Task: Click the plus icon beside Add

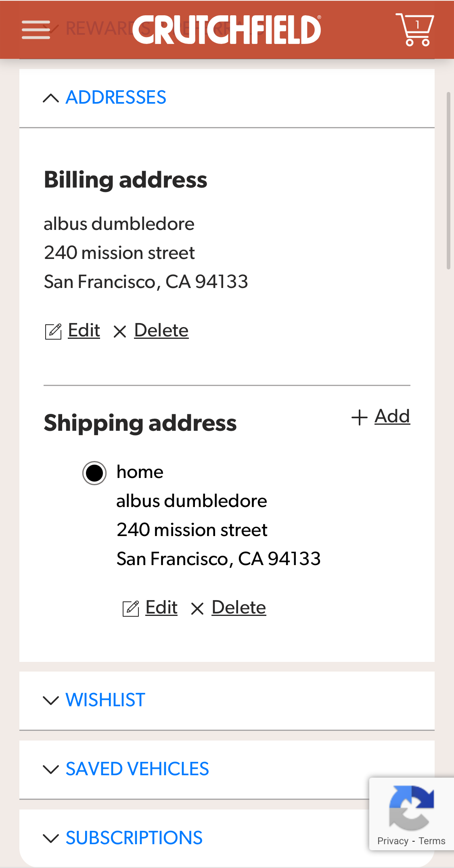Action: (359, 417)
